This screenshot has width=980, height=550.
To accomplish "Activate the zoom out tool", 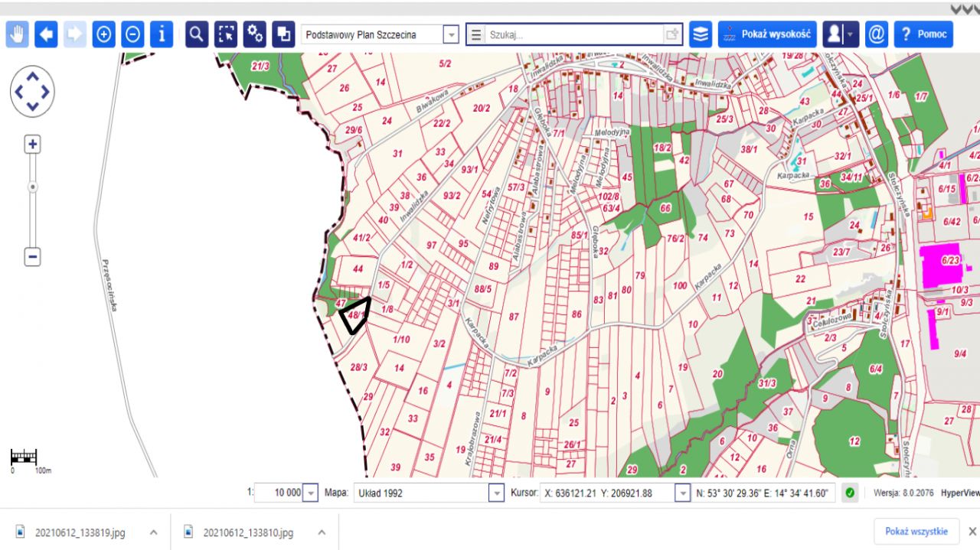I will tap(132, 34).
